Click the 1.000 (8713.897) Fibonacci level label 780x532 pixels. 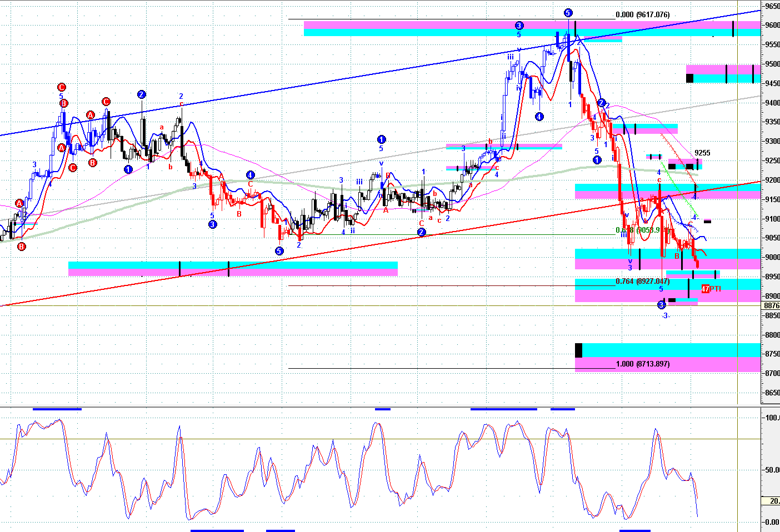point(642,364)
